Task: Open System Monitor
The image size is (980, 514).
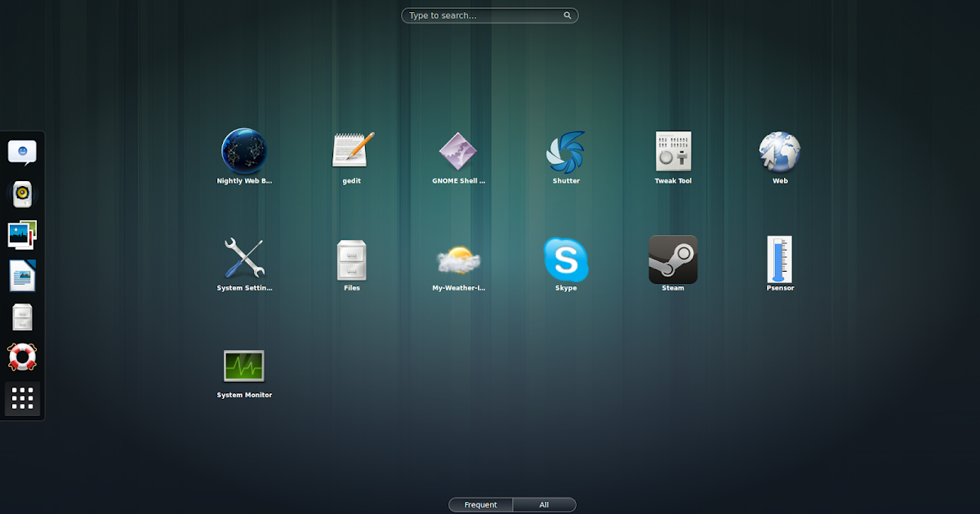Action: (243, 366)
